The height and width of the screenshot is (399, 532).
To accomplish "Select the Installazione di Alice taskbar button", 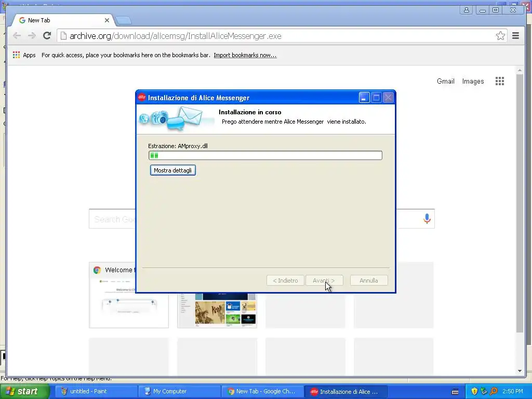I will pos(345,391).
